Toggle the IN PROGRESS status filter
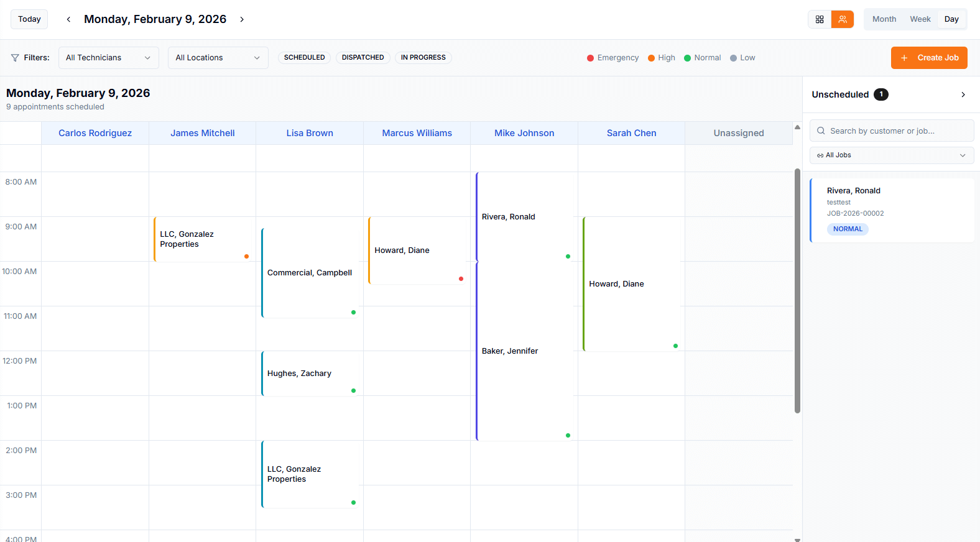This screenshot has height=542, width=980. (x=423, y=58)
